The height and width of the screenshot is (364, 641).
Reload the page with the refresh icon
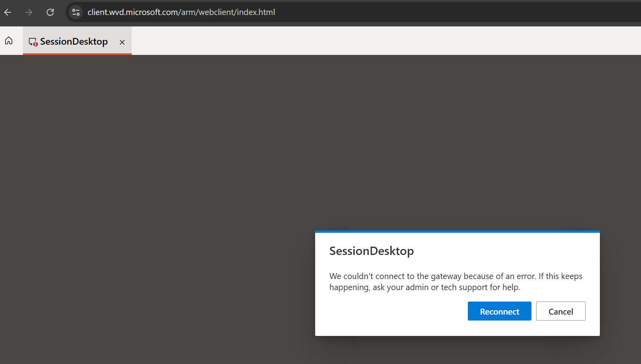click(x=50, y=12)
